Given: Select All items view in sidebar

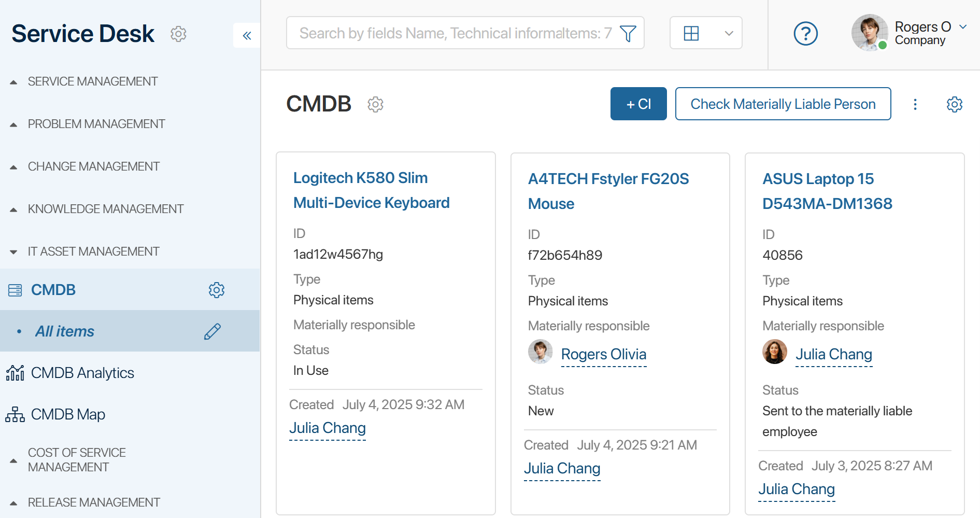Looking at the screenshot, I should 65,331.
